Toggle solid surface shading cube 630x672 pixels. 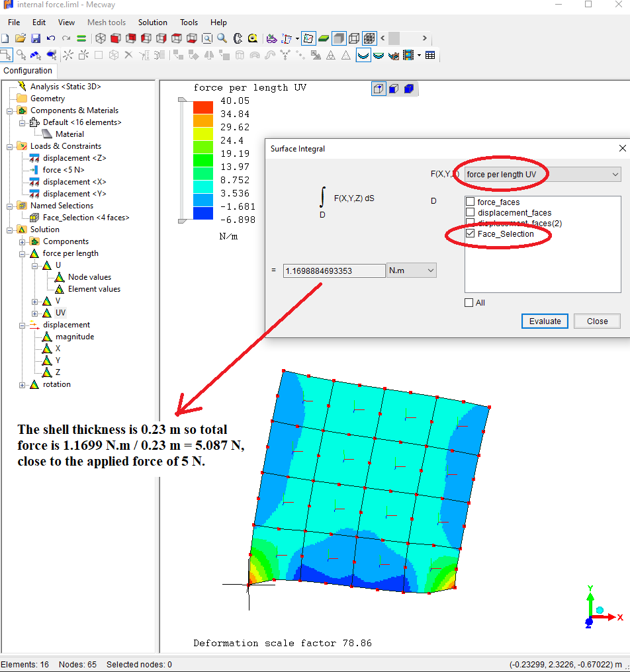339,38
